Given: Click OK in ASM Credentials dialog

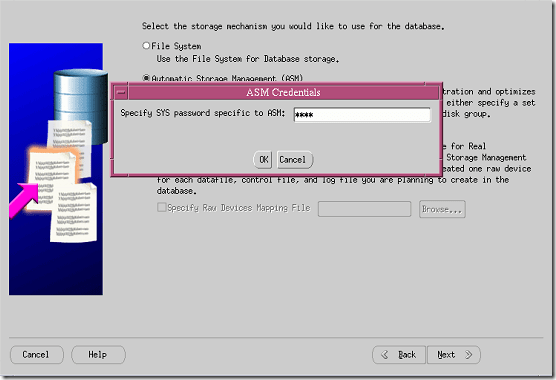Looking at the screenshot, I should tap(263, 160).
